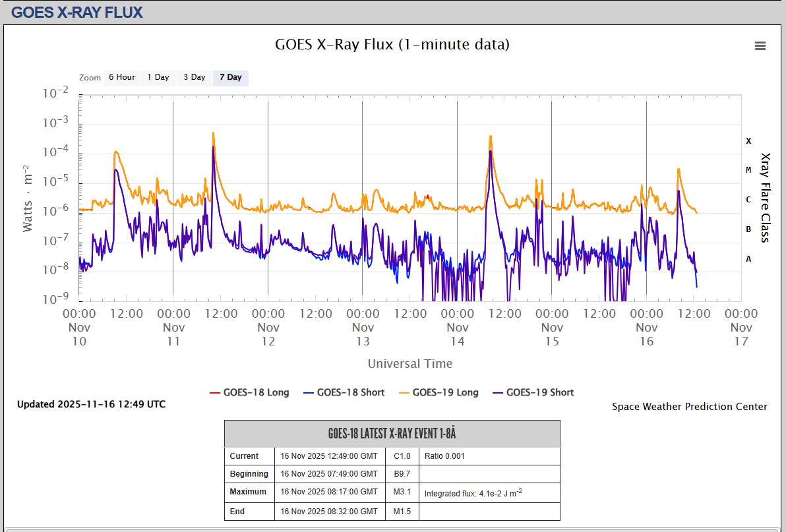Click the chart title GOES X-Ray Flux (1-minute data)

[x=392, y=44]
